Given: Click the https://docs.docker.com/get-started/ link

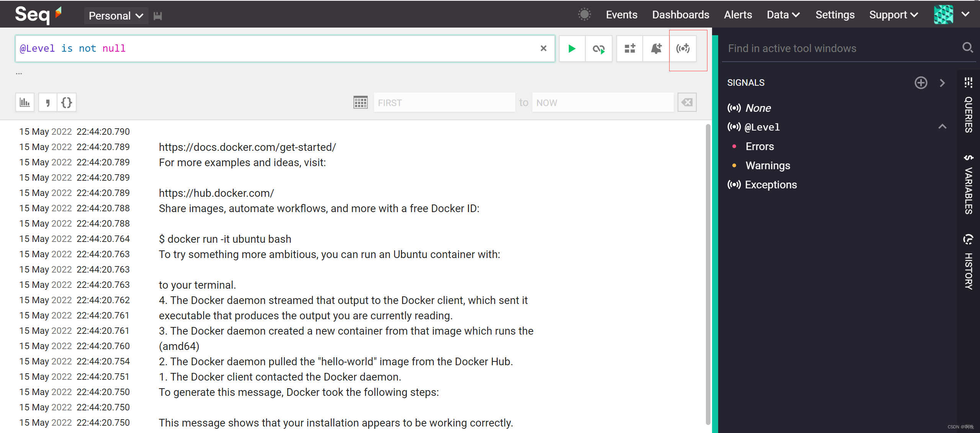Looking at the screenshot, I should pyautogui.click(x=248, y=147).
